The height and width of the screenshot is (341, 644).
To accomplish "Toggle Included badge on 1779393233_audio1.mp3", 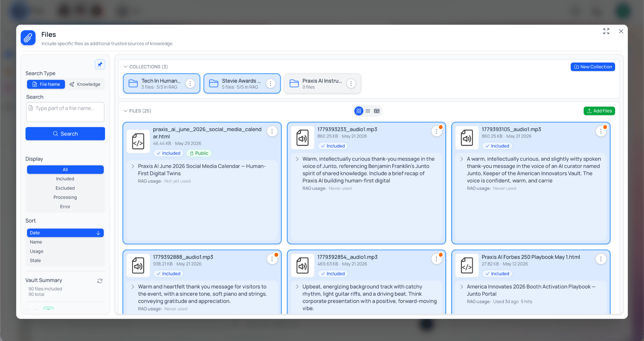I will click(333, 146).
